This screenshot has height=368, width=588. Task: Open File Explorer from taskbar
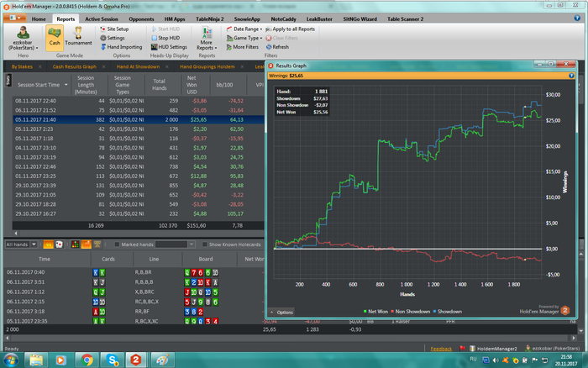pyautogui.click(x=36, y=360)
